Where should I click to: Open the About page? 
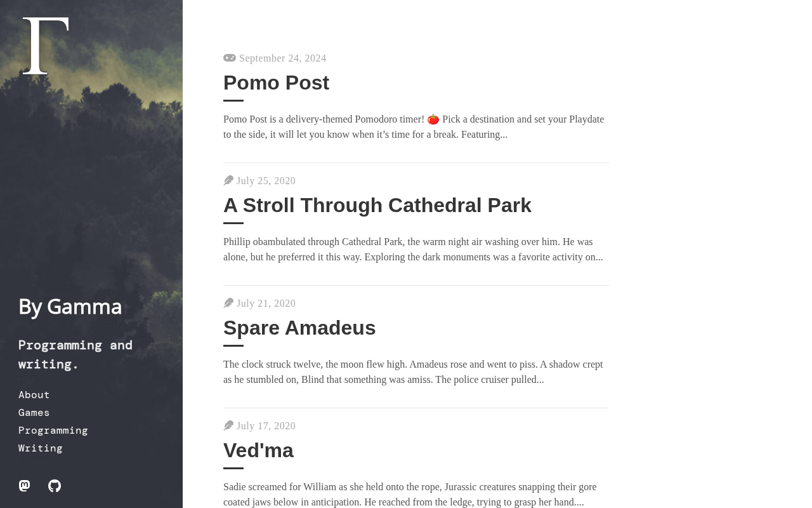(x=34, y=395)
